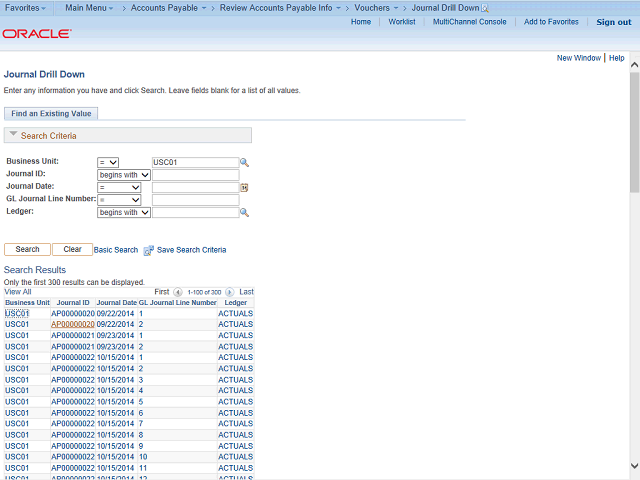Viewport: 640px width, 480px height.
Task: Open the Worklist link
Action: (402, 22)
